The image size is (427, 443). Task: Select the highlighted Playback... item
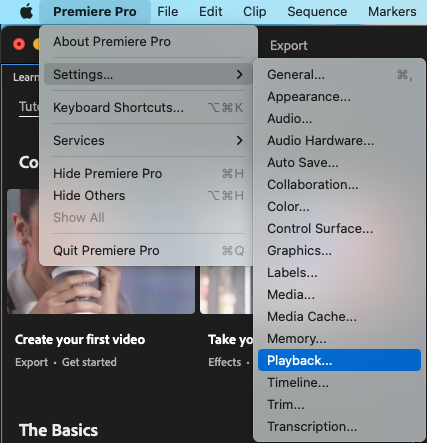[339, 360]
